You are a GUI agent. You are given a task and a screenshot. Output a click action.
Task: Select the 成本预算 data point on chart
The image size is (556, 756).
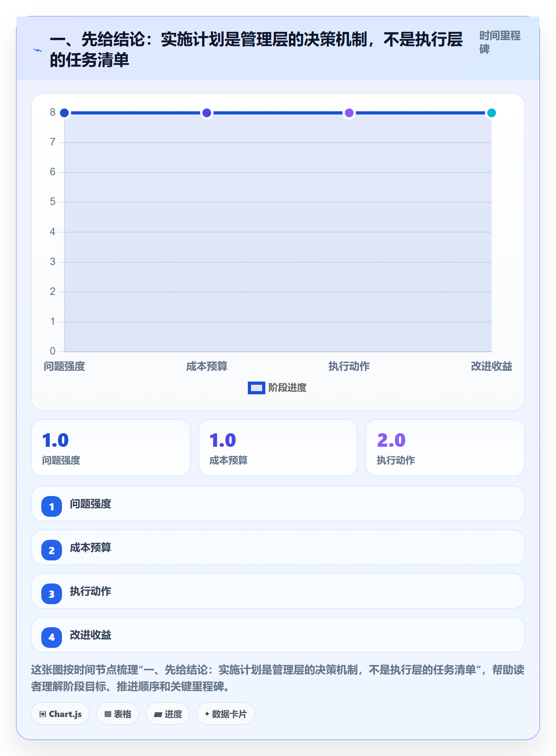[207, 113]
